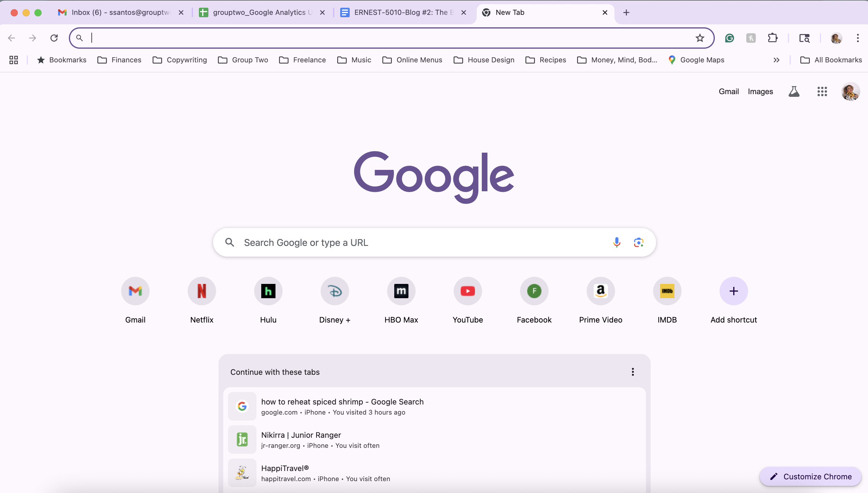Image resolution: width=868 pixels, height=493 pixels.
Task: Open the Grammarly extension icon
Action: pos(729,38)
